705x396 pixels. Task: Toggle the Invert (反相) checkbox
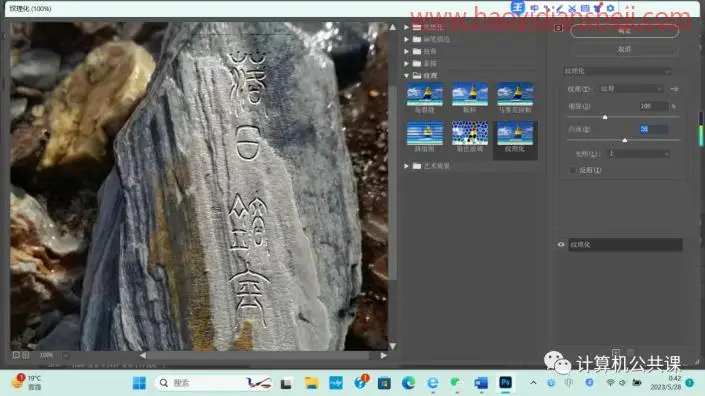tap(573, 170)
